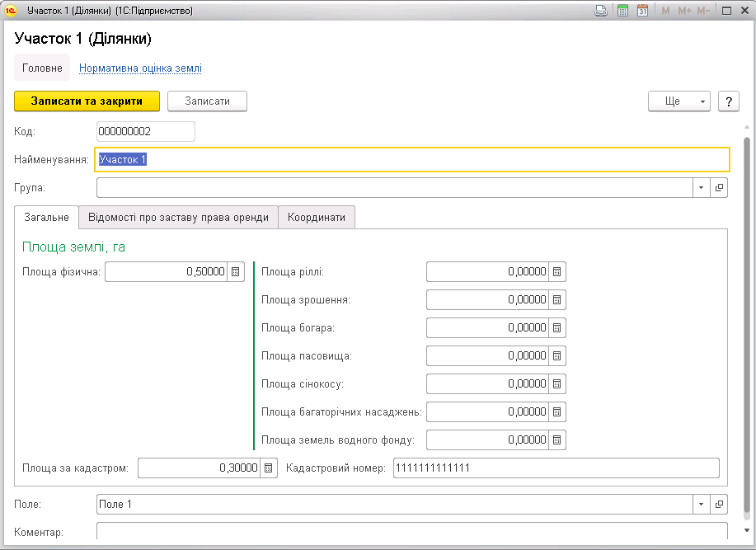Open calculator for Площа за кадастром field

click(269, 468)
